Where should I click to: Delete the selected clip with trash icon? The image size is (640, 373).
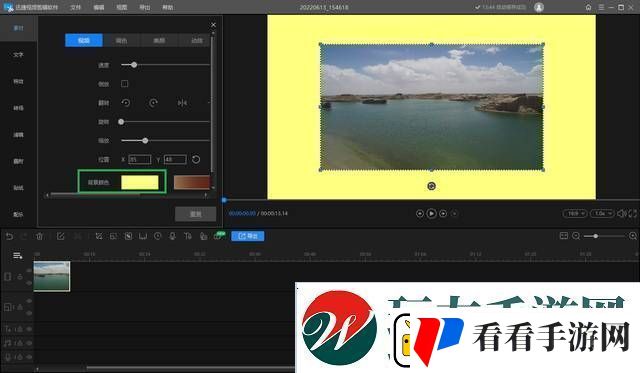click(x=39, y=236)
